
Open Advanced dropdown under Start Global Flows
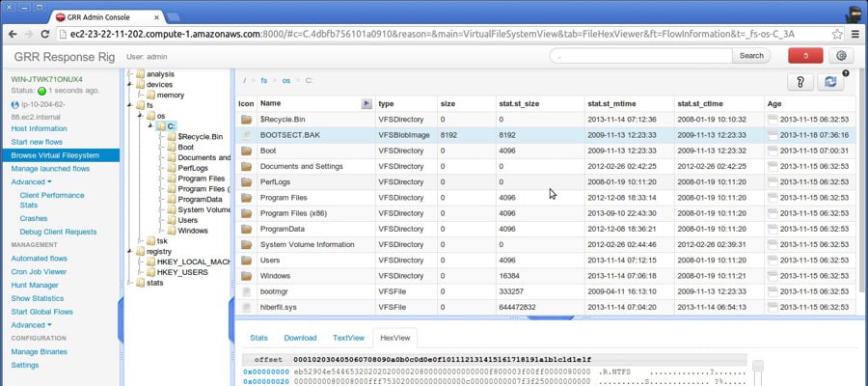point(31,325)
